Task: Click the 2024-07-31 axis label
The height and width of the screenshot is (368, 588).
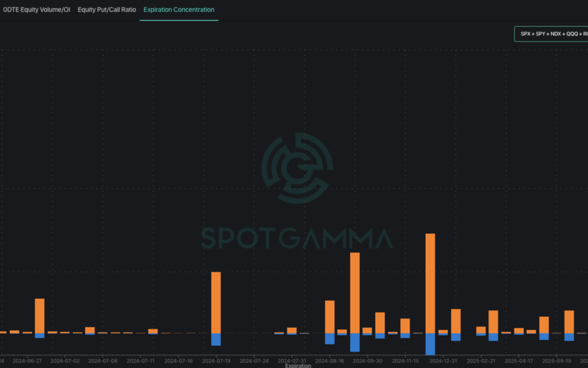Action: click(x=292, y=361)
